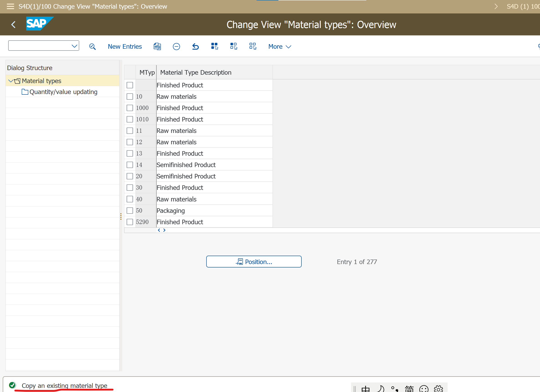Collapse the Material types tree node
Image resolution: width=540 pixels, height=392 pixels.
(x=10, y=81)
